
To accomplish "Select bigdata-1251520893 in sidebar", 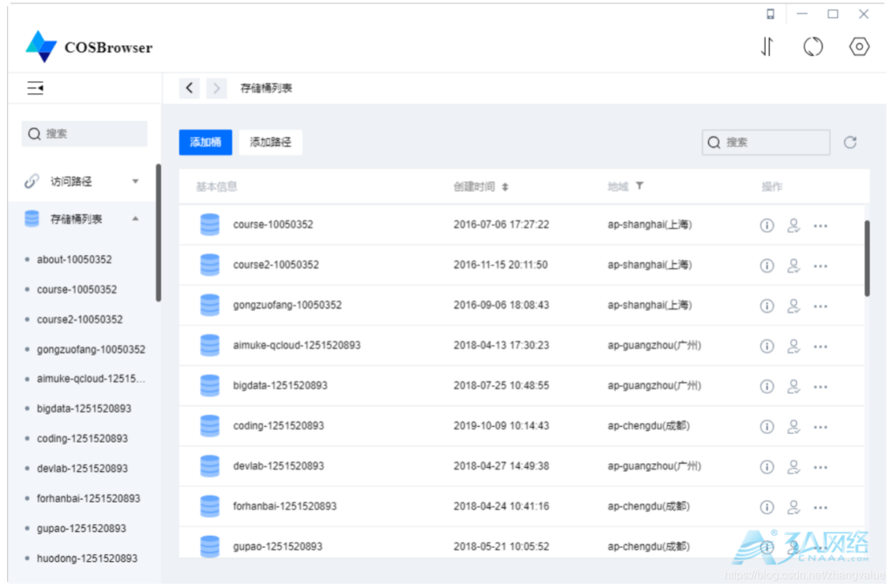I will [x=84, y=409].
